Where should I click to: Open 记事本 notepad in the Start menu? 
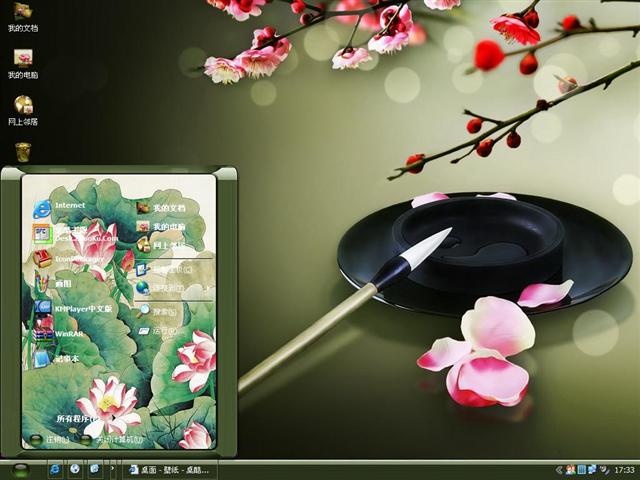(56, 358)
